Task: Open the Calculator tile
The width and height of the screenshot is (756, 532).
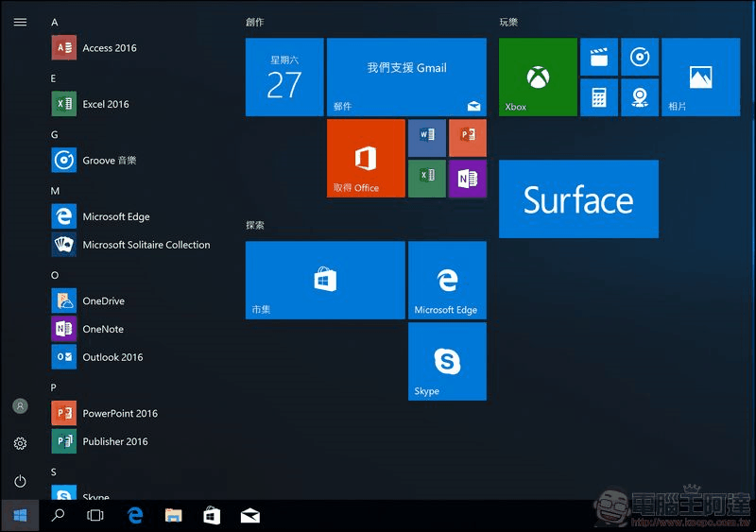Action: tap(599, 97)
